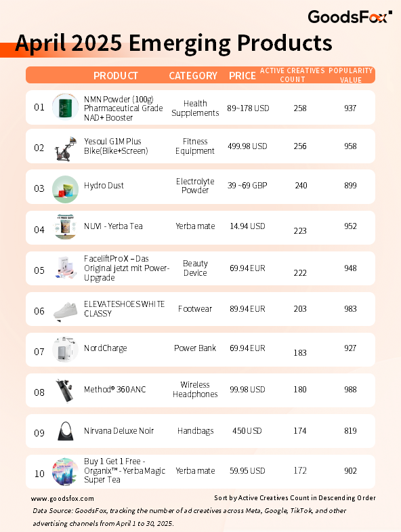
Task: Click the FaceliftProX product name
Action: tap(127, 268)
